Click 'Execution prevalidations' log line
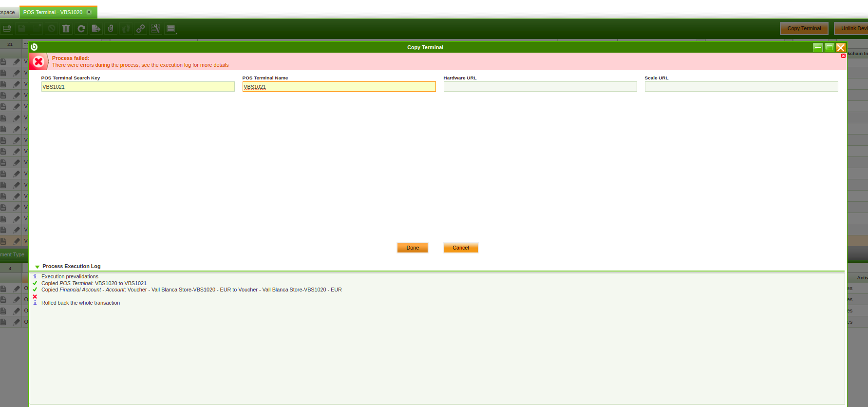 pyautogui.click(x=70, y=276)
